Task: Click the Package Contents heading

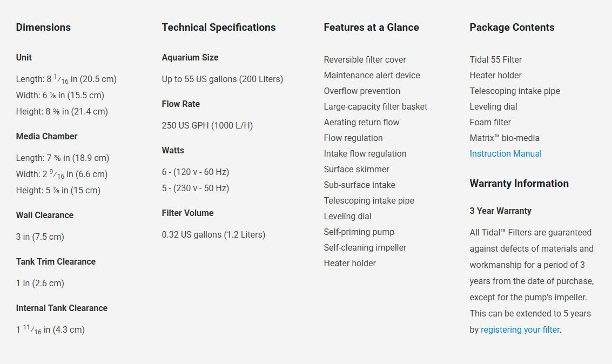Action: pyautogui.click(x=512, y=28)
